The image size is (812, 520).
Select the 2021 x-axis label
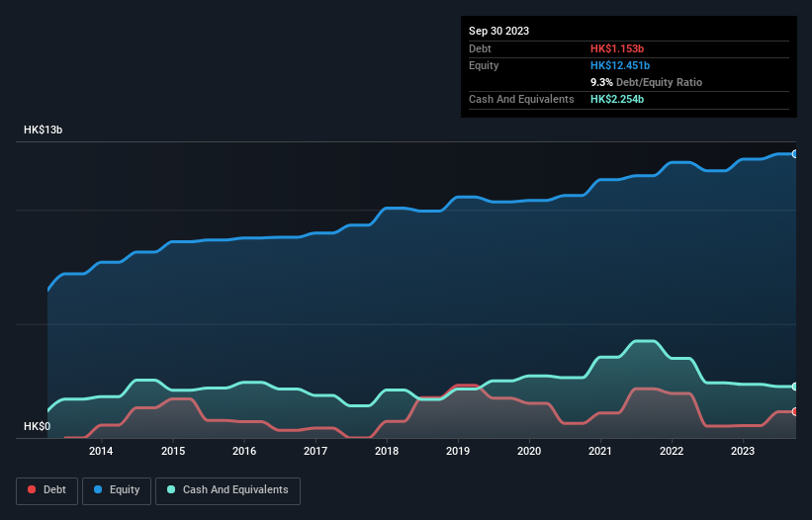click(600, 451)
